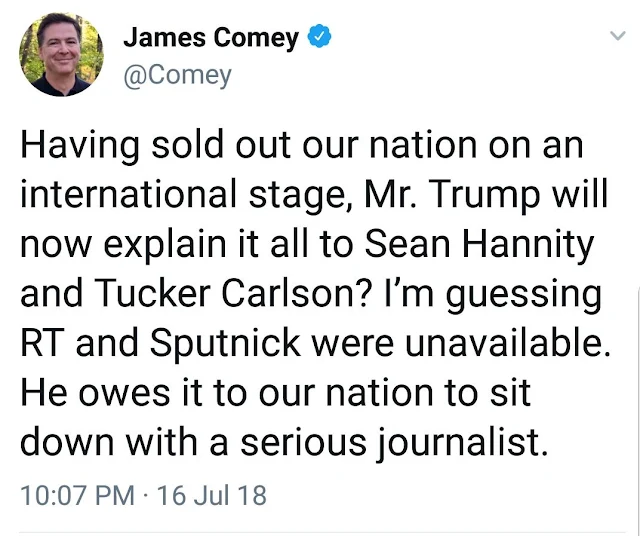Open the profile picture thumbnail
Viewport: 640px width, 536px height.
pyautogui.click(x=62, y=56)
